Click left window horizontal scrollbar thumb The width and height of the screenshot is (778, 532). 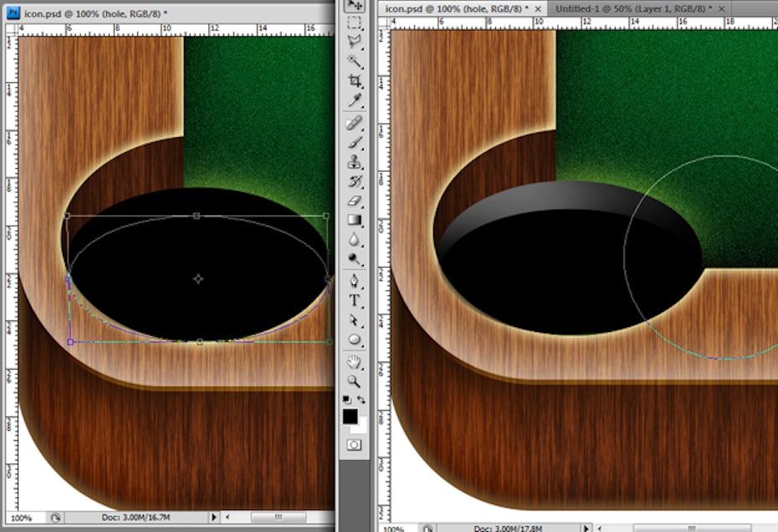tap(277, 518)
